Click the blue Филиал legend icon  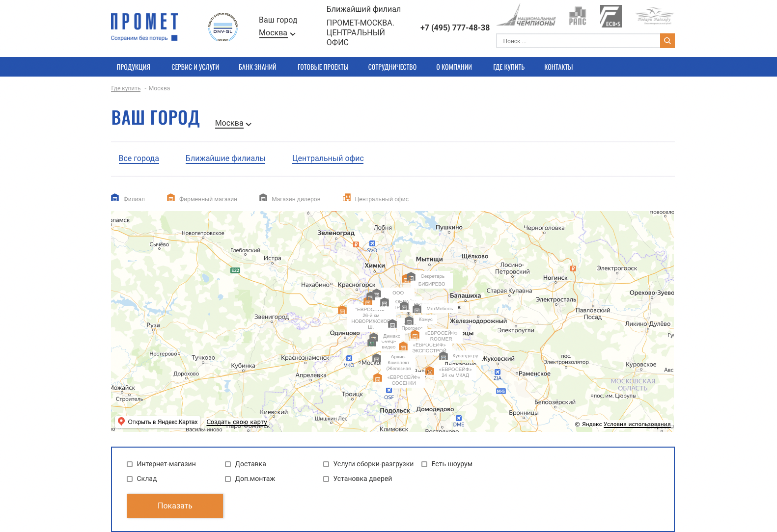click(x=115, y=198)
